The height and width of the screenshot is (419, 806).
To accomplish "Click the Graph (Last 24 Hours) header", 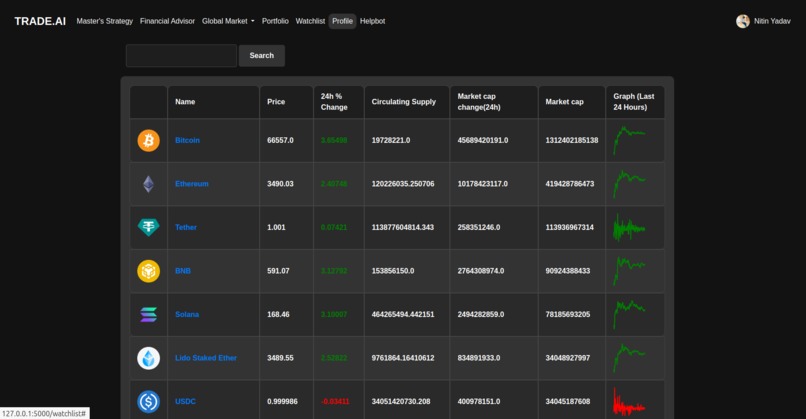I will [x=633, y=102].
